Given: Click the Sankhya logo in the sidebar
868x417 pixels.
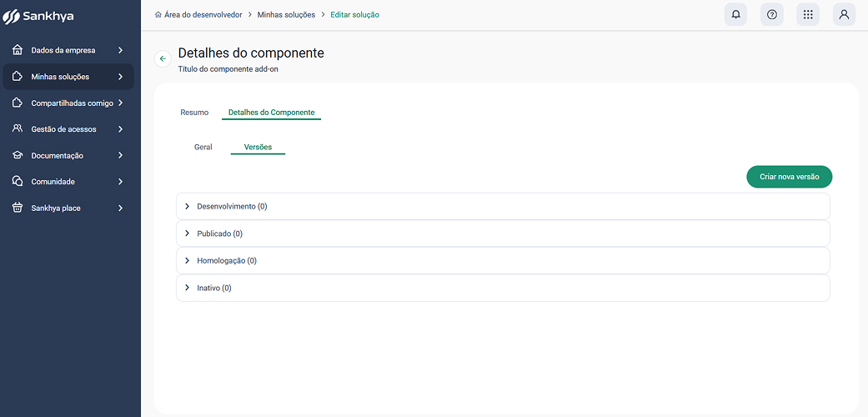Looking at the screenshot, I should pos(38,17).
